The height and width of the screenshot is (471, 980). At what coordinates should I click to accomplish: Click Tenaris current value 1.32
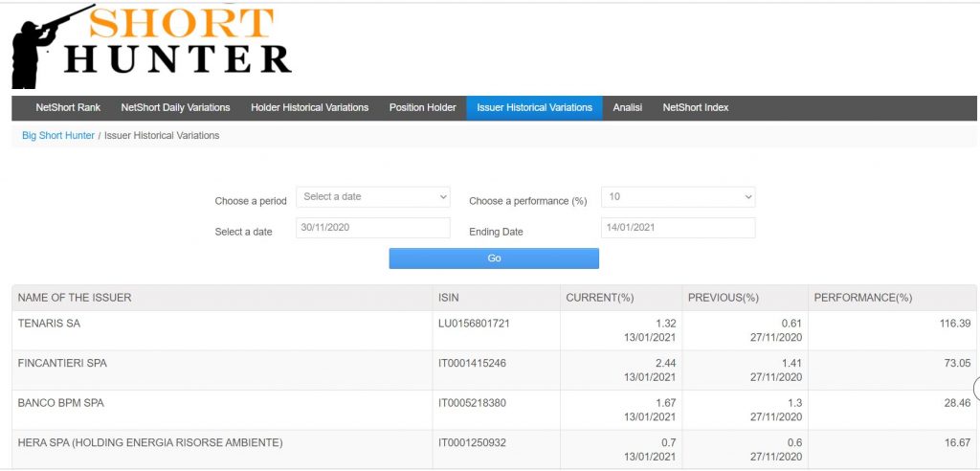click(x=666, y=324)
